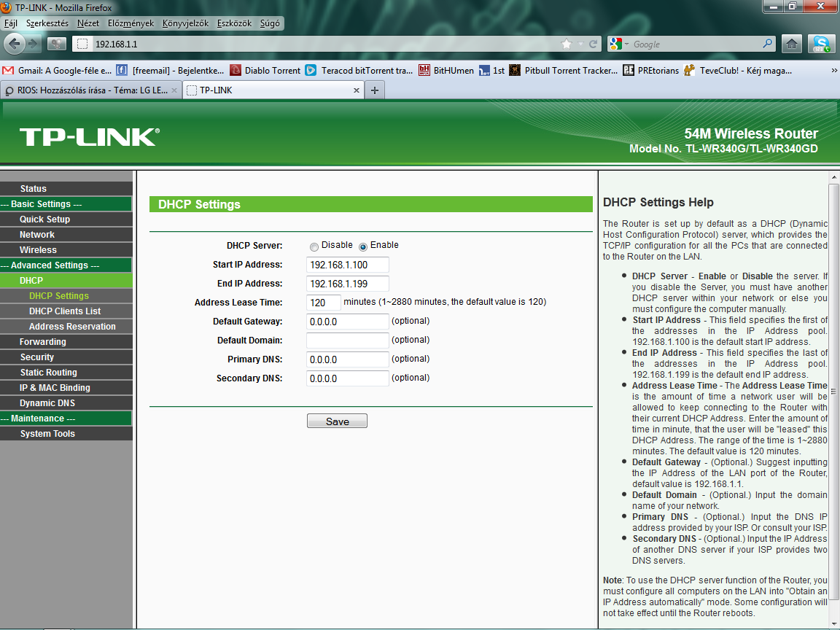Click the tab-groups button next to navigation arrows
This screenshot has height=630, width=840.
click(x=57, y=44)
